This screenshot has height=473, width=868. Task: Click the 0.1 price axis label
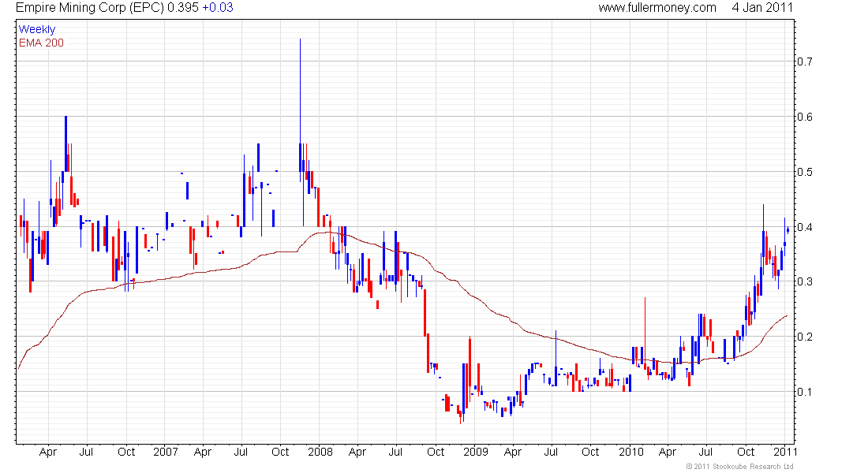tap(805, 392)
